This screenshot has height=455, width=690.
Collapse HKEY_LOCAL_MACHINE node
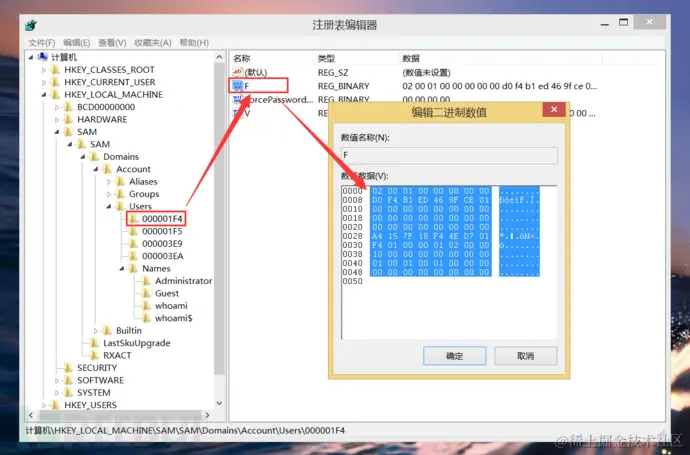coord(44,95)
